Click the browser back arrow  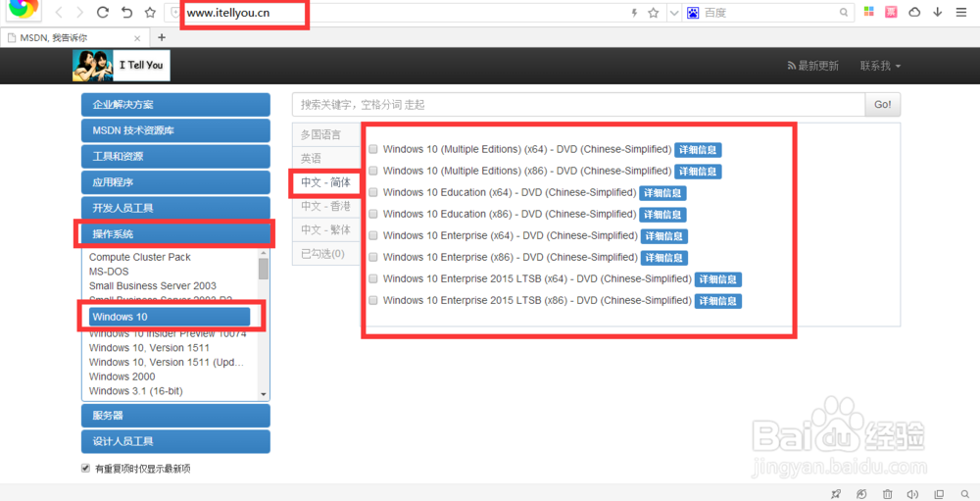coord(59,13)
